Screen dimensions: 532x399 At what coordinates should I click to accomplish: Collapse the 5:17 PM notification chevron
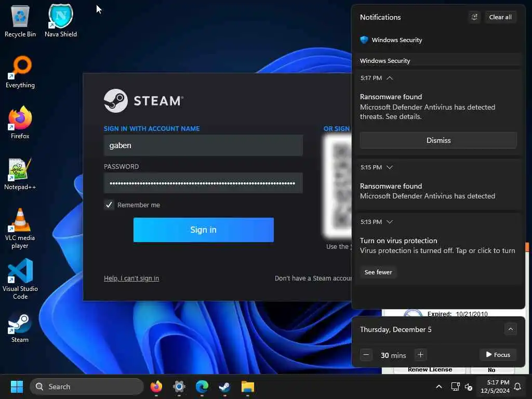coord(390,78)
